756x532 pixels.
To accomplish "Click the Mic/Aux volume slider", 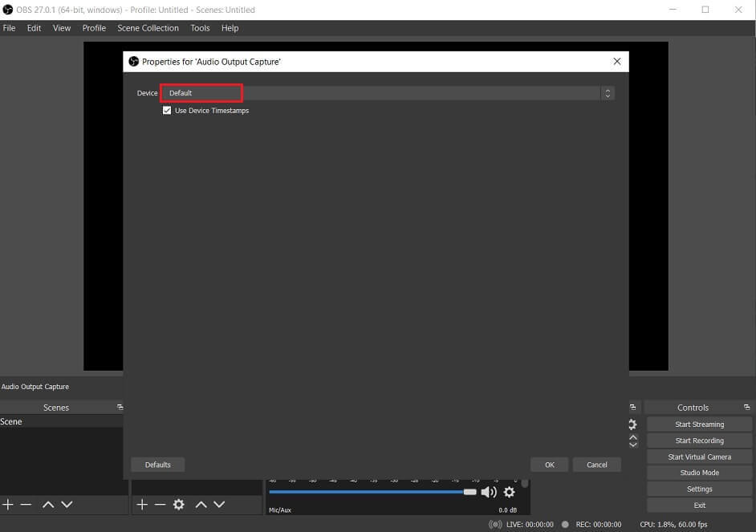I will 372,492.
